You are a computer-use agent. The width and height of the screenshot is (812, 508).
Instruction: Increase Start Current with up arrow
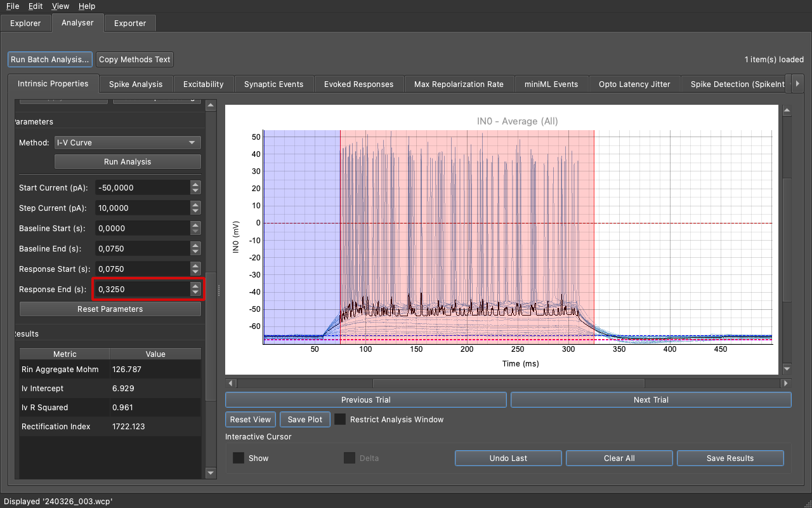click(x=195, y=184)
